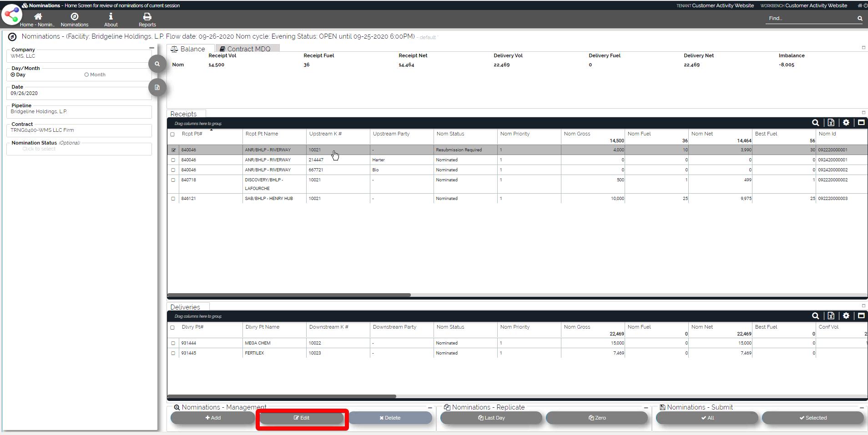Switch to the Contract MDQ tab
The image size is (868, 435).
click(x=248, y=49)
